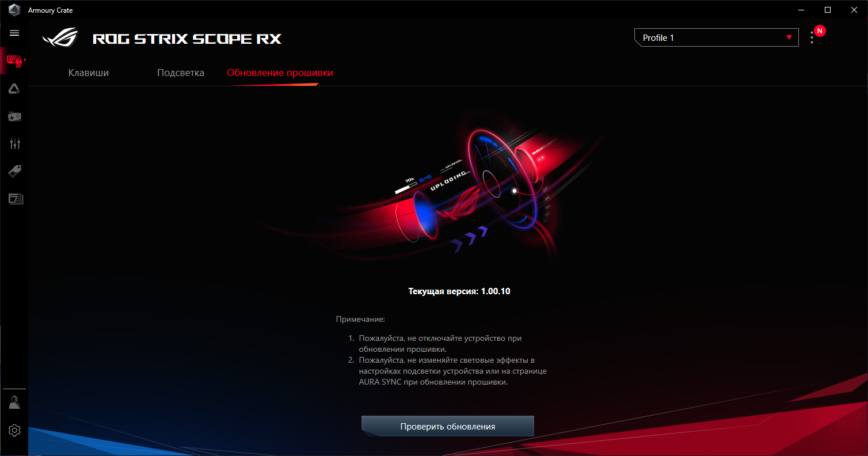Select the keyboard Device icon in the sidebar
Viewport: 868px width, 456px height.
tap(14, 60)
